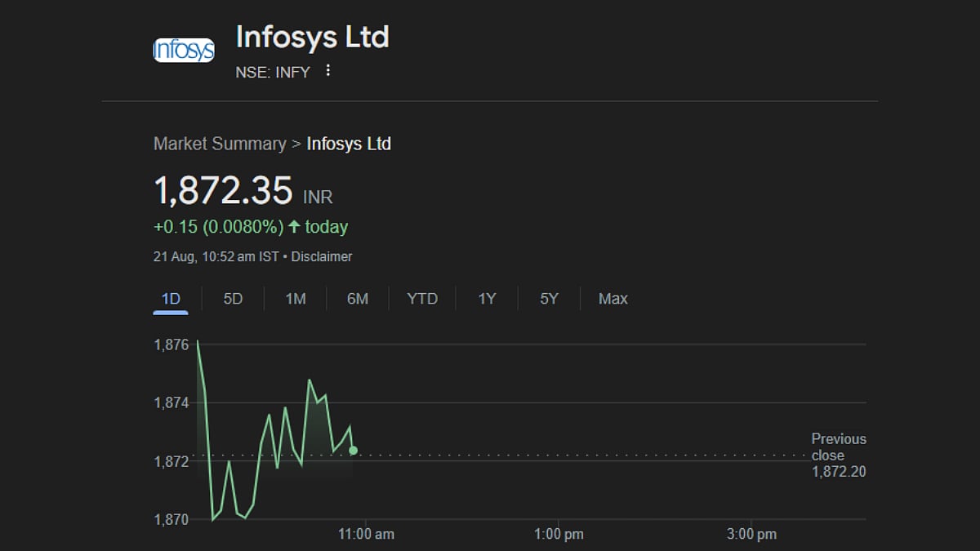
Task: Select the 5Y chart range tab
Action: [549, 299]
